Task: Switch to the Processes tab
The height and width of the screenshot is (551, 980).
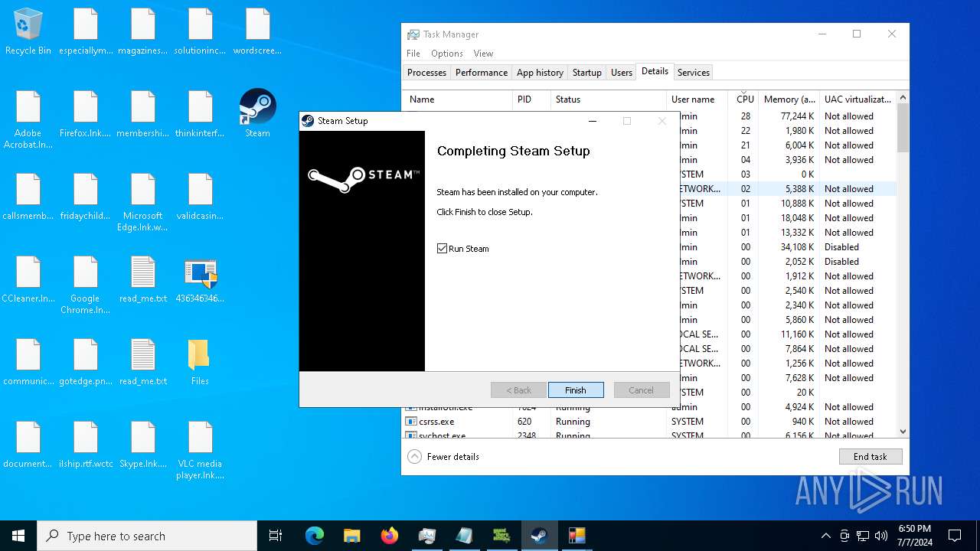Action: coord(426,72)
